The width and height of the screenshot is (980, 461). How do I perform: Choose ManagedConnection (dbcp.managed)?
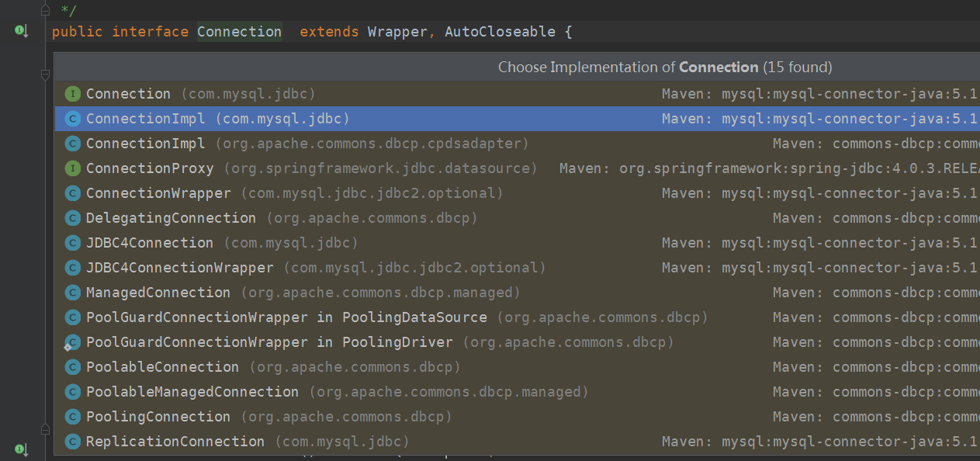tap(517, 293)
